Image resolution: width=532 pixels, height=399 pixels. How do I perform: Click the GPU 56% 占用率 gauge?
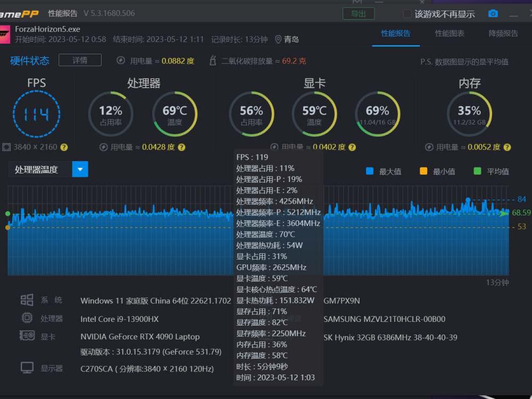click(x=252, y=114)
